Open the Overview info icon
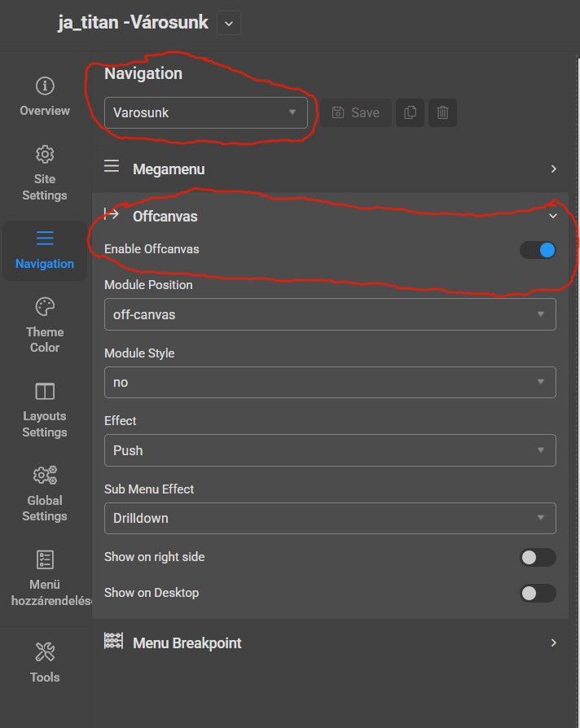Image resolution: width=580 pixels, height=728 pixels. coord(45,86)
